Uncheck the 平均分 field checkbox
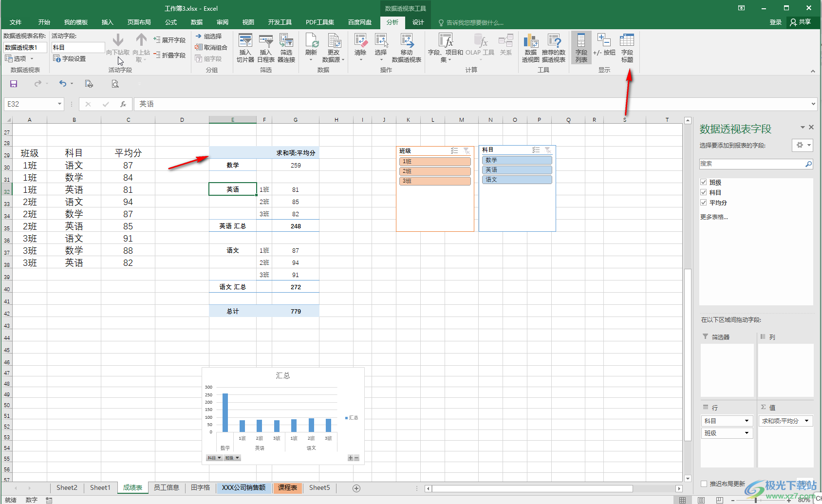822x504 pixels. [x=704, y=203]
